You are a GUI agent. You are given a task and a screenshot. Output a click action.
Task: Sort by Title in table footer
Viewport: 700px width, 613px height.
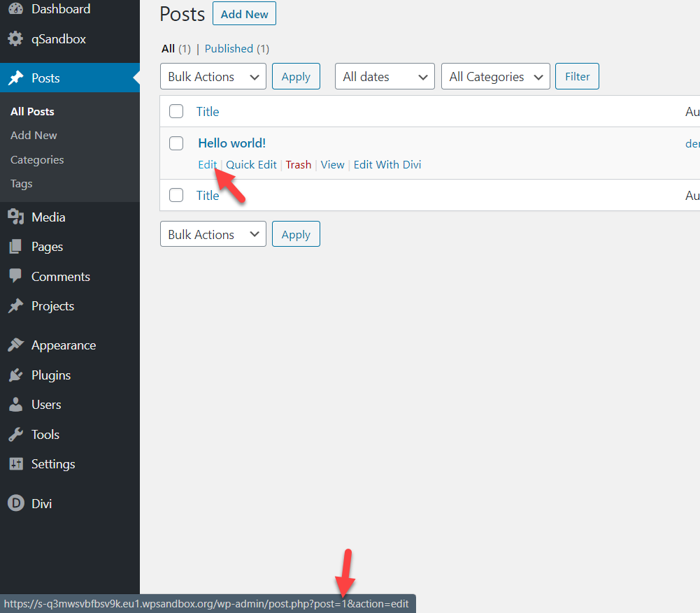coord(208,196)
